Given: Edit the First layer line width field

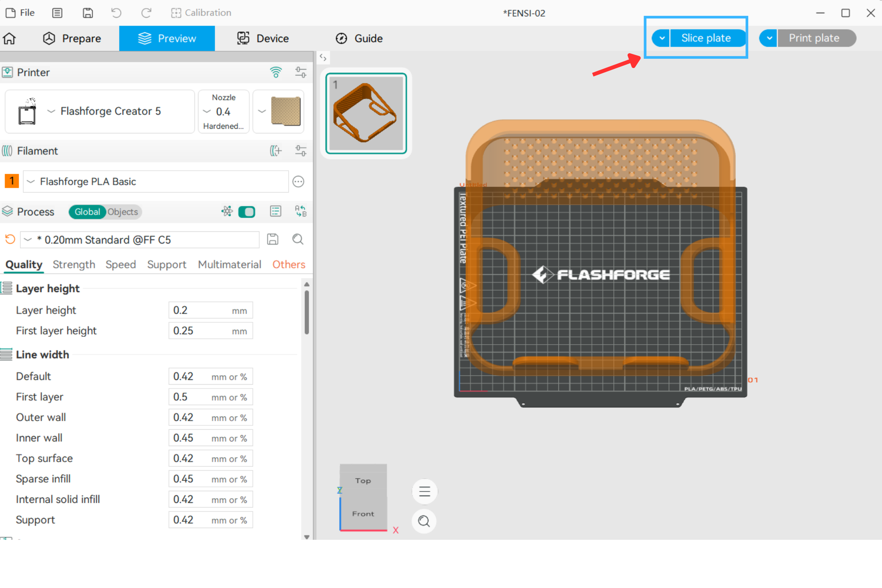Looking at the screenshot, I should (x=210, y=397).
